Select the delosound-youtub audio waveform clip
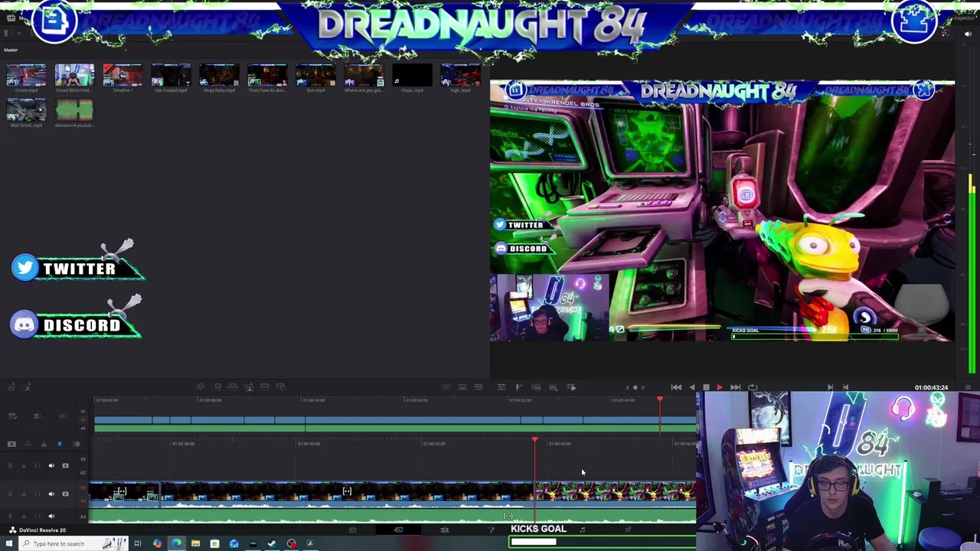 (74, 110)
